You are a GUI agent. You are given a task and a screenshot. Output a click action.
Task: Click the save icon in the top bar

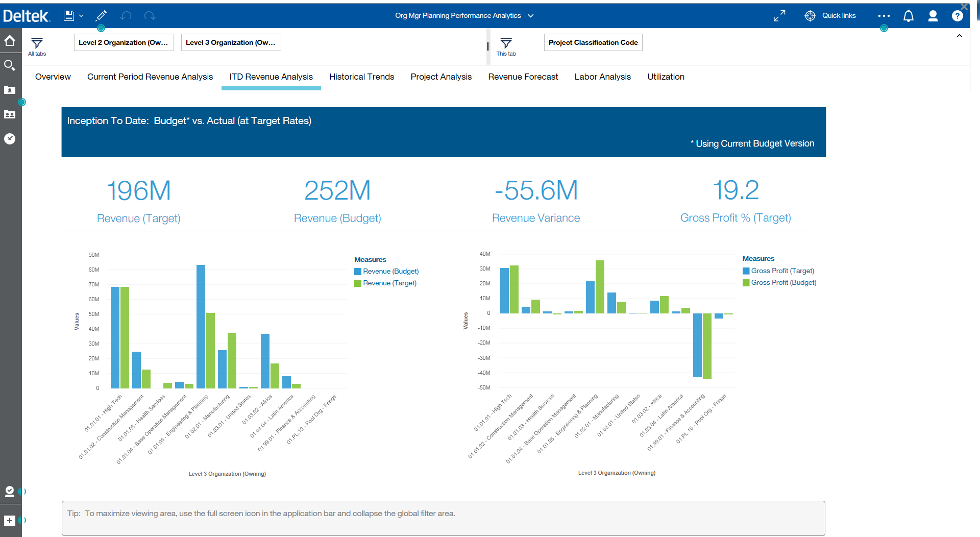[x=68, y=16]
